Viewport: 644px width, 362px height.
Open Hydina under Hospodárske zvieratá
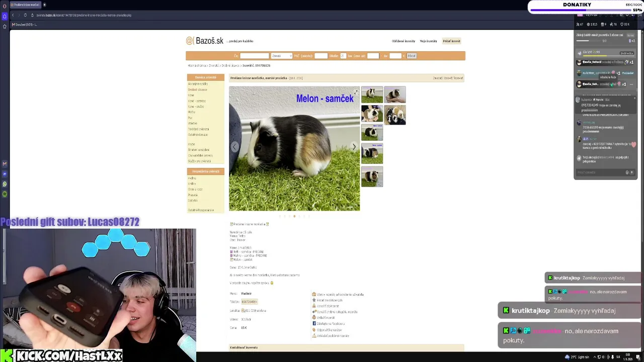(x=192, y=178)
